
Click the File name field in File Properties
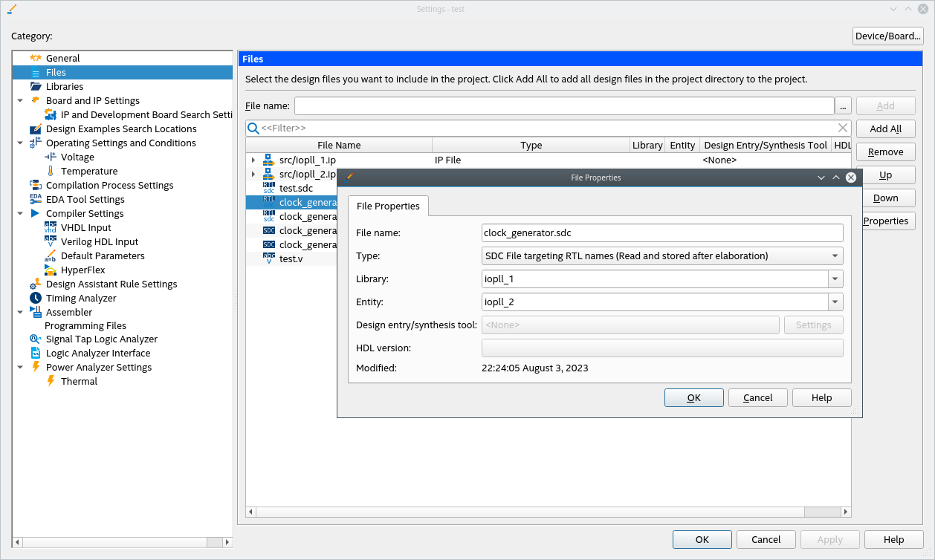[661, 233]
